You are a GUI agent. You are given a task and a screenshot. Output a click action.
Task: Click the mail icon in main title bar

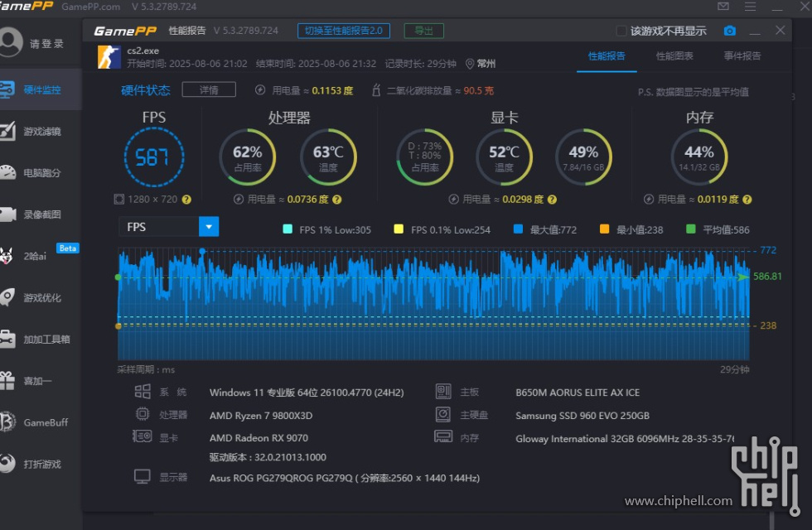pyautogui.click(x=723, y=7)
